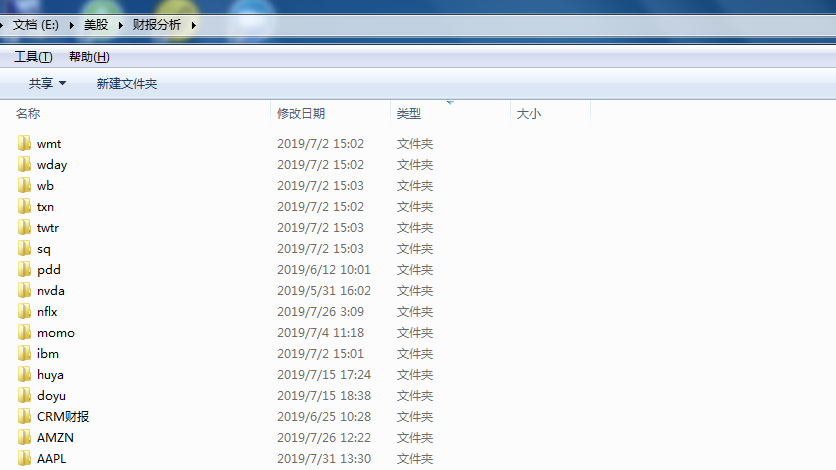Click the sq folder icon
The image size is (836, 470).
(x=24, y=248)
